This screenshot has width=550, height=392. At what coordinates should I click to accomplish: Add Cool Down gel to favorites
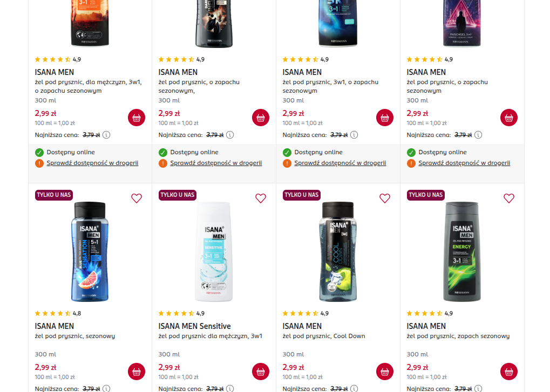click(x=385, y=198)
